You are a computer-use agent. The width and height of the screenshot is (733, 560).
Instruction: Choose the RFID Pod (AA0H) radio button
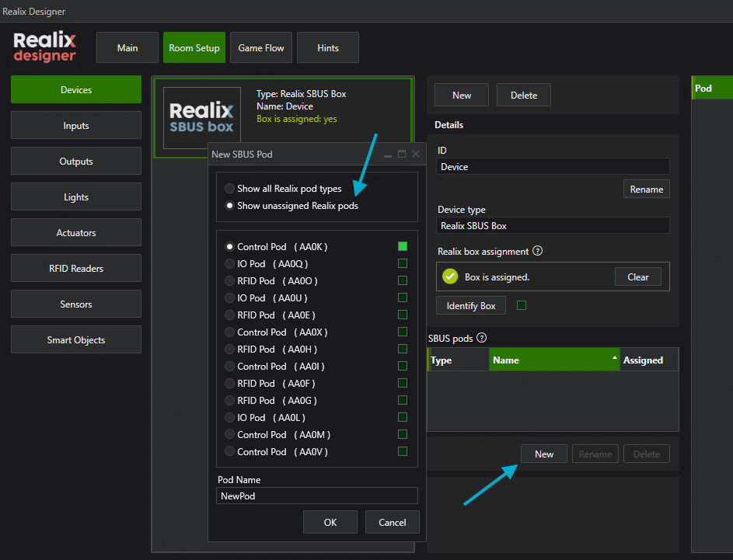click(229, 350)
